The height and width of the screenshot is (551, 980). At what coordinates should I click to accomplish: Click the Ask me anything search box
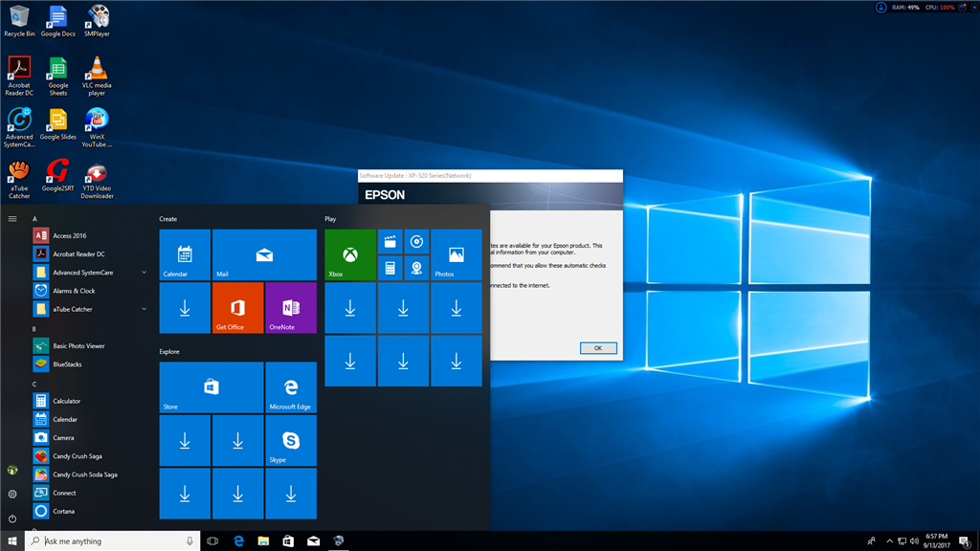(x=113, y=541)
